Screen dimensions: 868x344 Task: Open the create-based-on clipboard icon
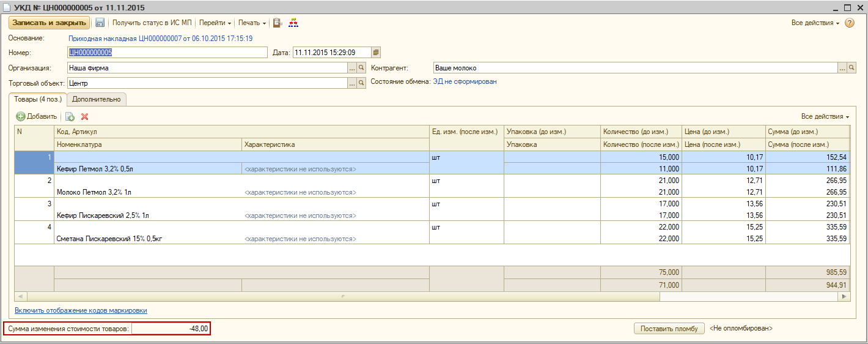tap(277, 23)
